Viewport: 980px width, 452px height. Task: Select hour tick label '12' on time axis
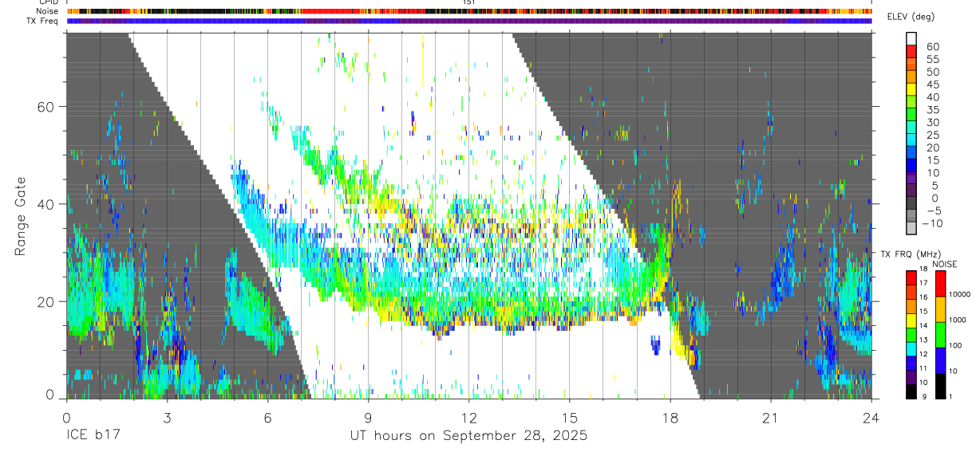pos(469,418)
